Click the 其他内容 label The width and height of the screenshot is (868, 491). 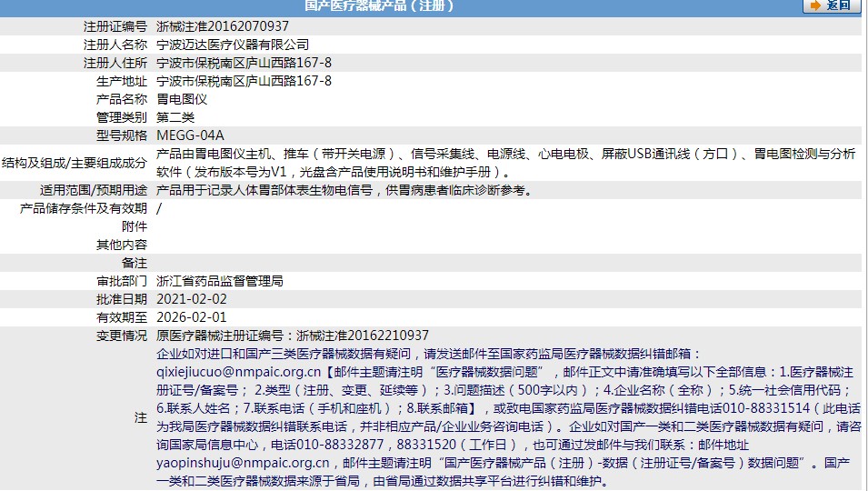point(122,245)
